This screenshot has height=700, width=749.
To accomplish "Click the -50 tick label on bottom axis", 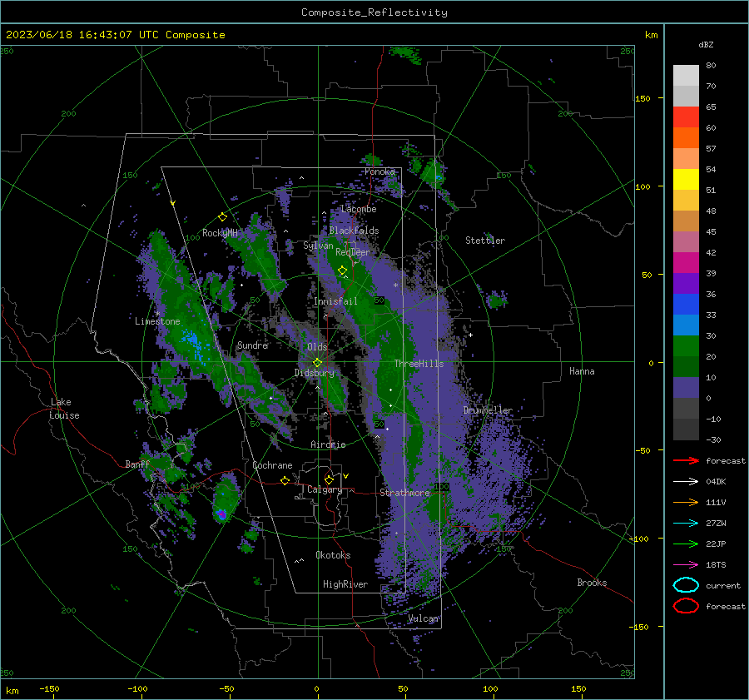I will [x=226, y=689].
